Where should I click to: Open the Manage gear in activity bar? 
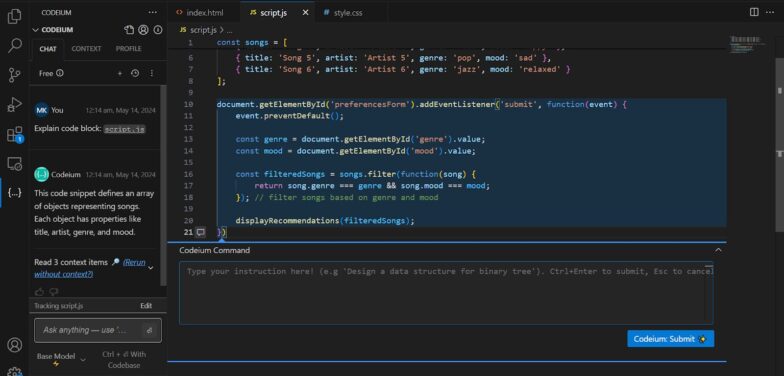tap(14, 372)
